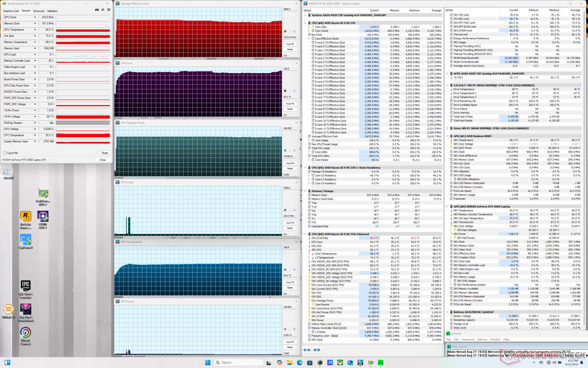Viewport: 588px width, 368px height.
Task: Expand the Core Temperatures tree item
Action: [x=309, y=254]
